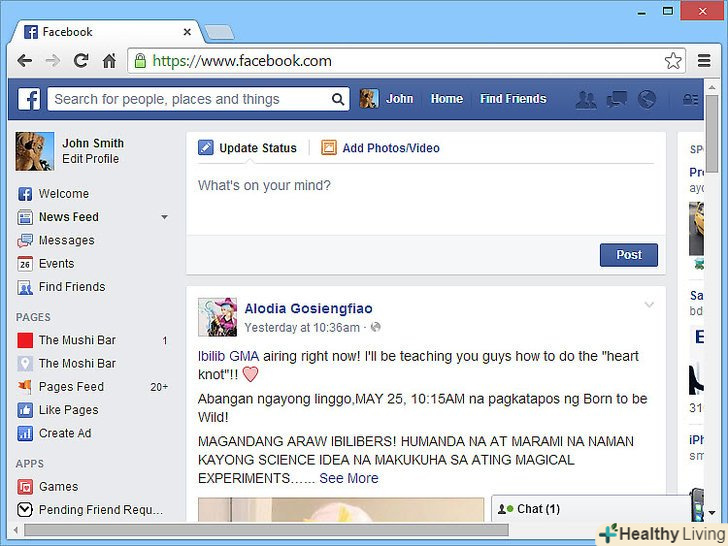Click Create Ad chart icon
The width and height of the screenshot is (728, 546).
coord(25,433)
